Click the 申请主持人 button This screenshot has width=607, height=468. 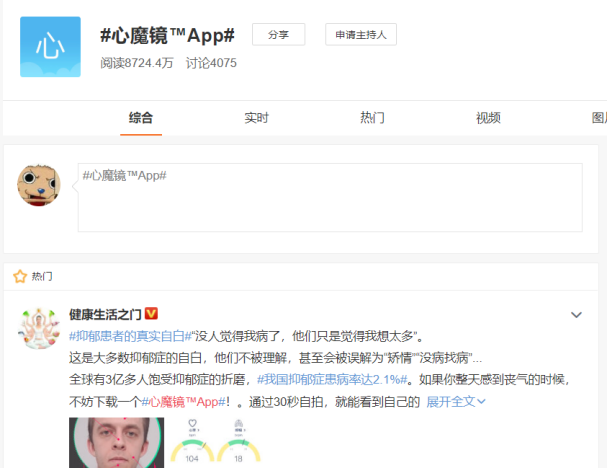361,34
